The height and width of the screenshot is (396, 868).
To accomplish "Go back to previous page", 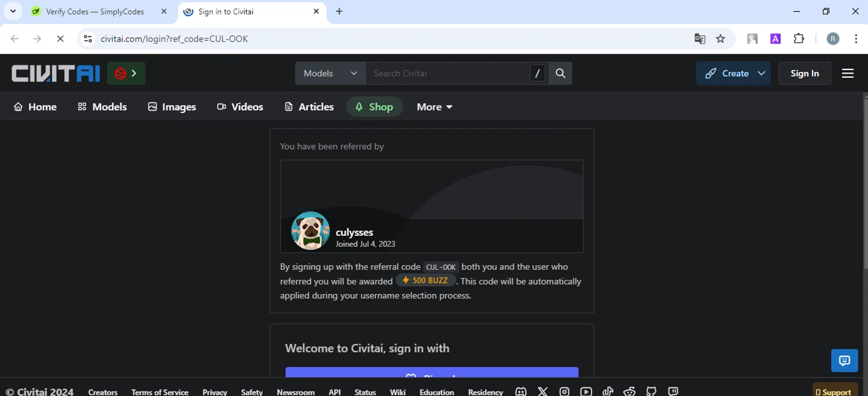I will point(14,39).
